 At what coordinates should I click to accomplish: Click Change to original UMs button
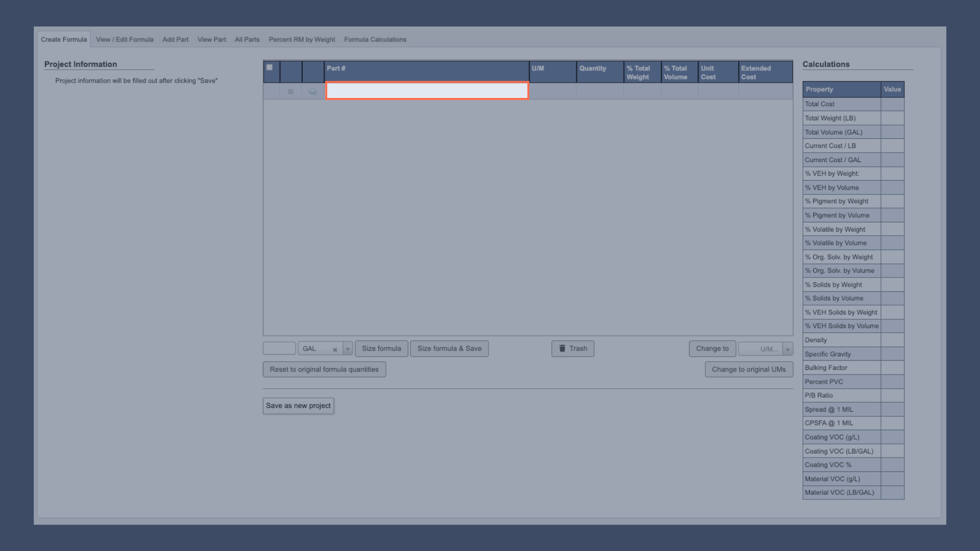coord(748,369)
